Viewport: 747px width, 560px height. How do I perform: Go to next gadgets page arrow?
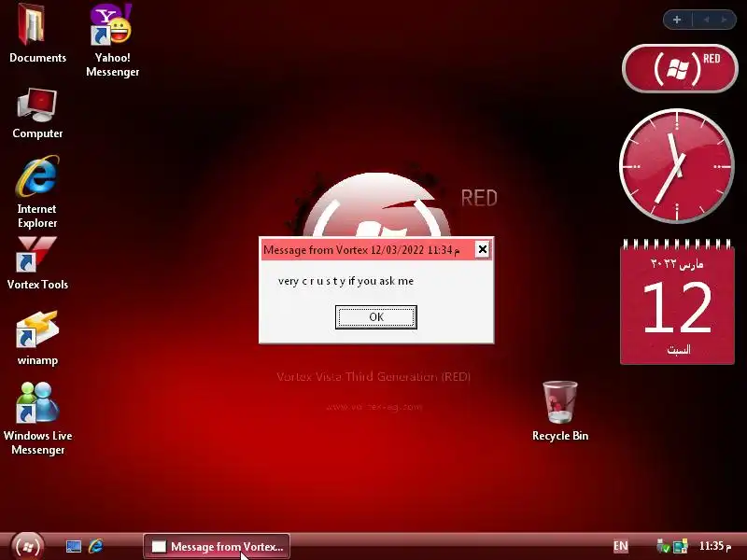pyautogui.click(x=725, y=20)
